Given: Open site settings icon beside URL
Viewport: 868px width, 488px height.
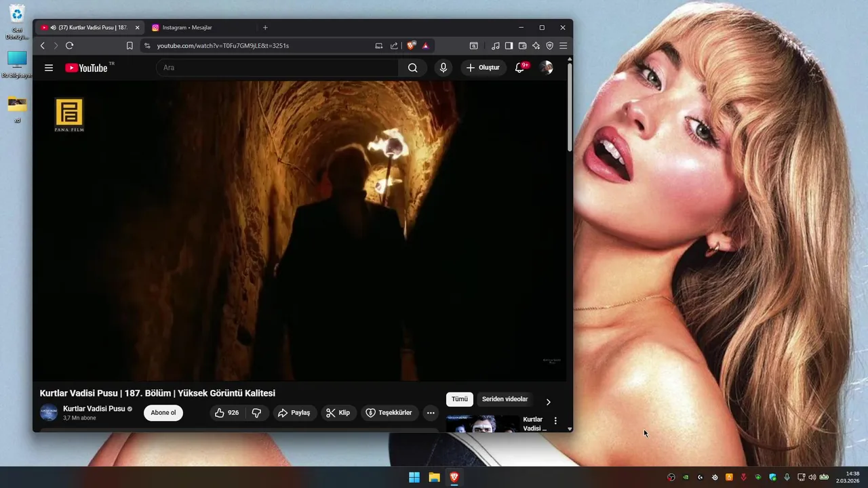Looking at the screenshot, I should pyautogui.click(x=147, y=45).
